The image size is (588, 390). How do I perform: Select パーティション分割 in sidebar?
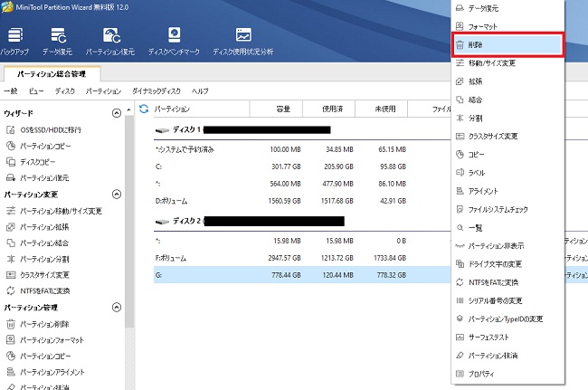click(x=37, y=259)
